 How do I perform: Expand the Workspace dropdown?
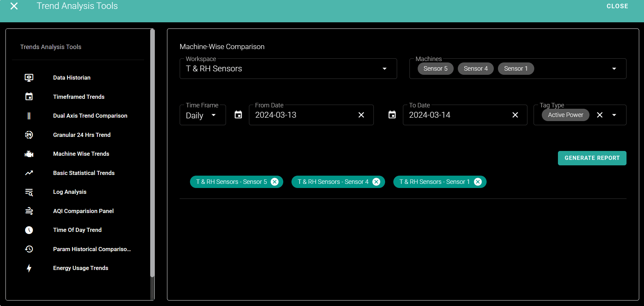[384, 69]
